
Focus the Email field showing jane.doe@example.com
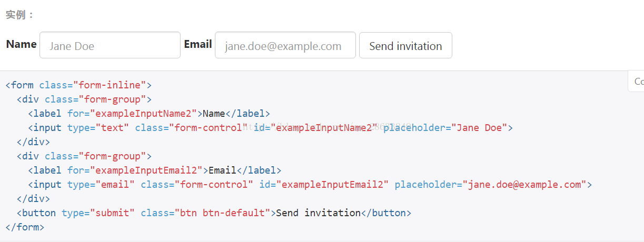(x=285, y=45)
